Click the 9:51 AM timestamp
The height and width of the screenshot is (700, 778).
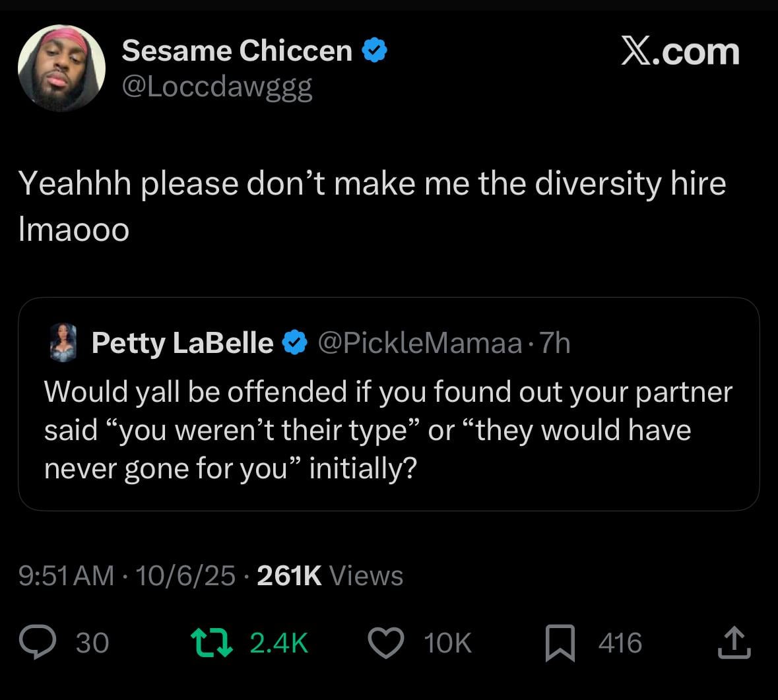click(x=67, y=575)
